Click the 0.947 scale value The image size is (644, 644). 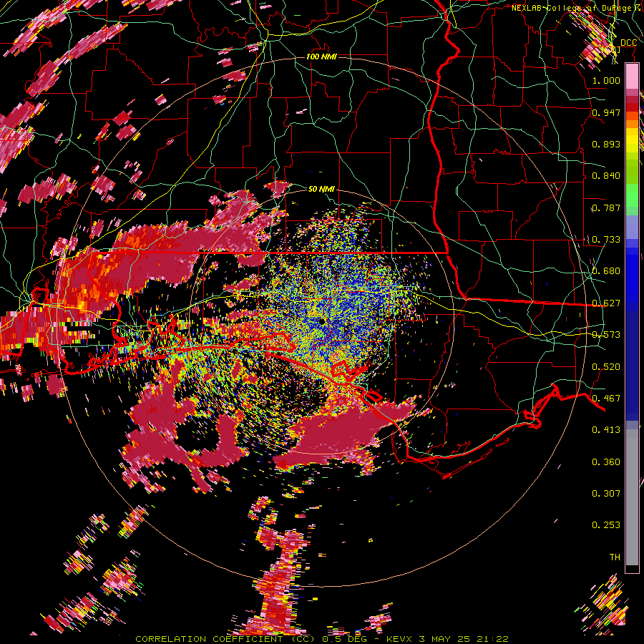coord(606,112)
